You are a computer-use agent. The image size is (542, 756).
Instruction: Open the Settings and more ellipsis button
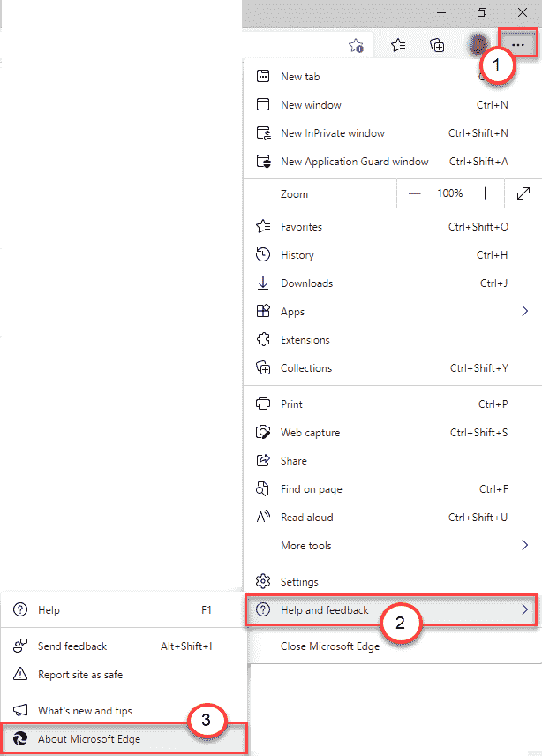[x=518, y=43]
